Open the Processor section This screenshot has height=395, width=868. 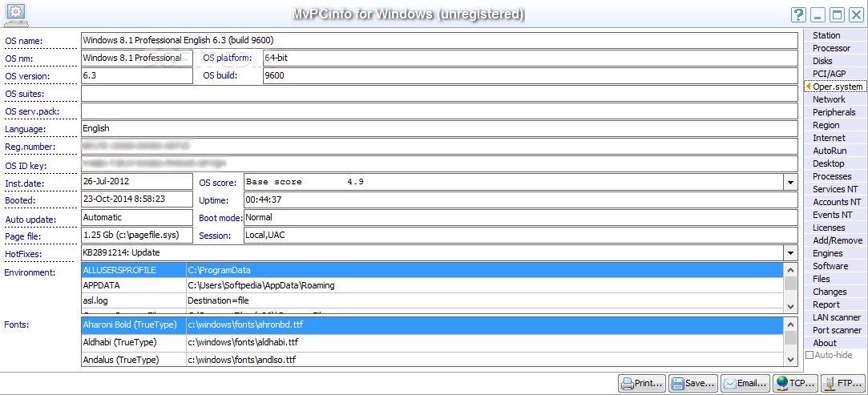pos(834,48)
